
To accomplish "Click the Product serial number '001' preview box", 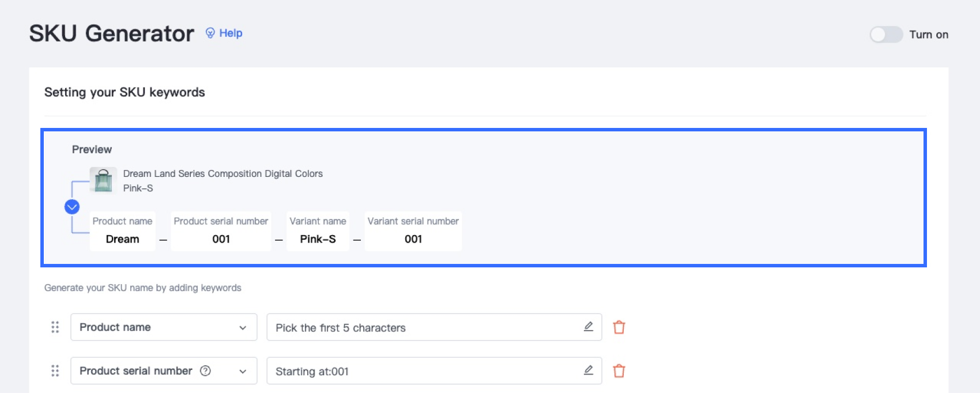I will click(x=221, y=231).
